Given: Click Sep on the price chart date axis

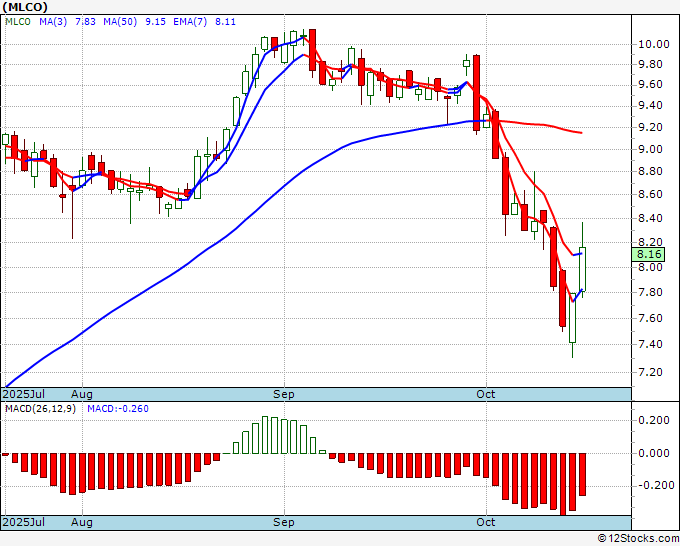Looking at the screenshot, I should click(x=284, y=394).
